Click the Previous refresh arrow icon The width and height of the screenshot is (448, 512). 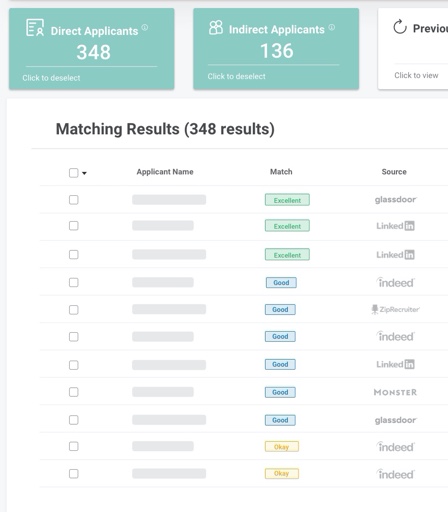[400, 27]
